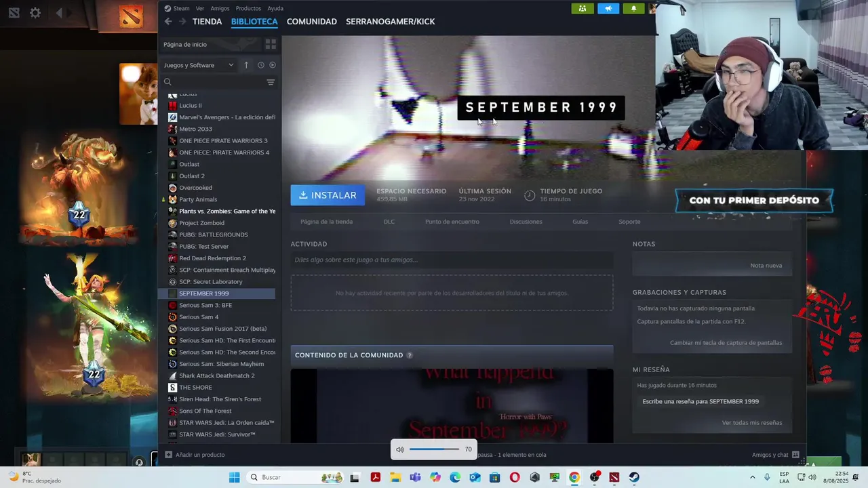Open Punto de encuentro link
Screen dimensions: 868x488
point(452,222)
